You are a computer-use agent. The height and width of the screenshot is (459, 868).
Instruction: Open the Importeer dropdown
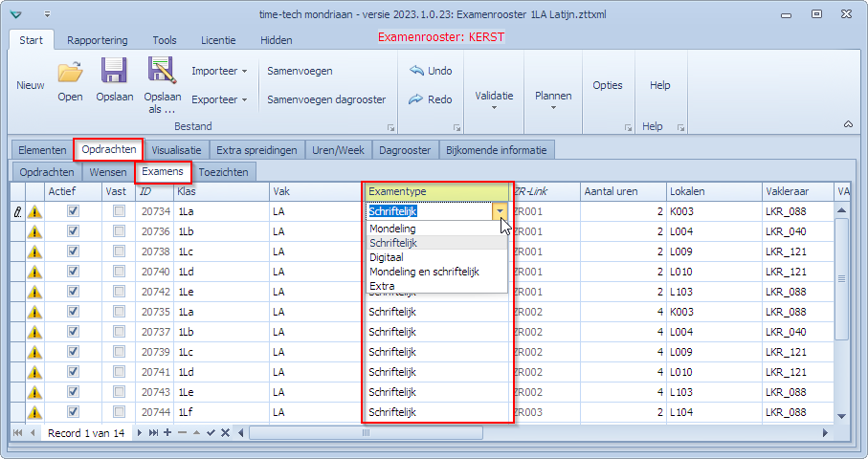pos(219,71)
